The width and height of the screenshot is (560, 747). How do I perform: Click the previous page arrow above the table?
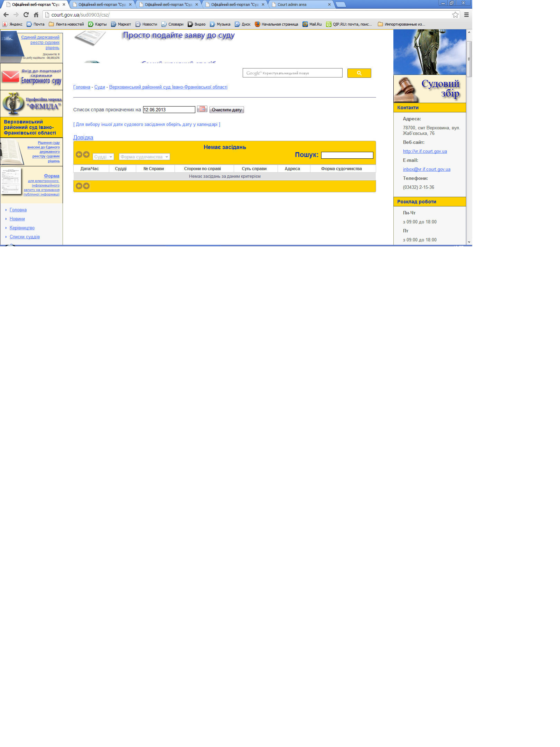[x=79, y=155]
